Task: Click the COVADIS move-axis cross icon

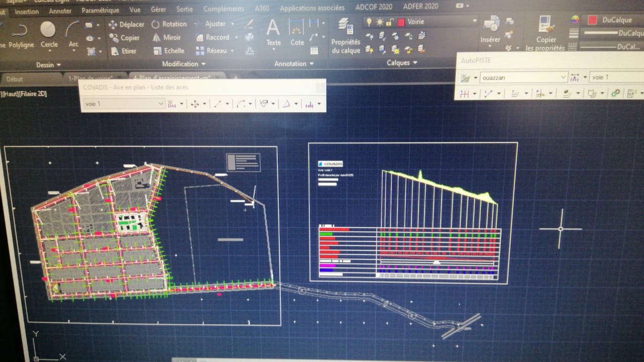Action: tap(194, 104)
